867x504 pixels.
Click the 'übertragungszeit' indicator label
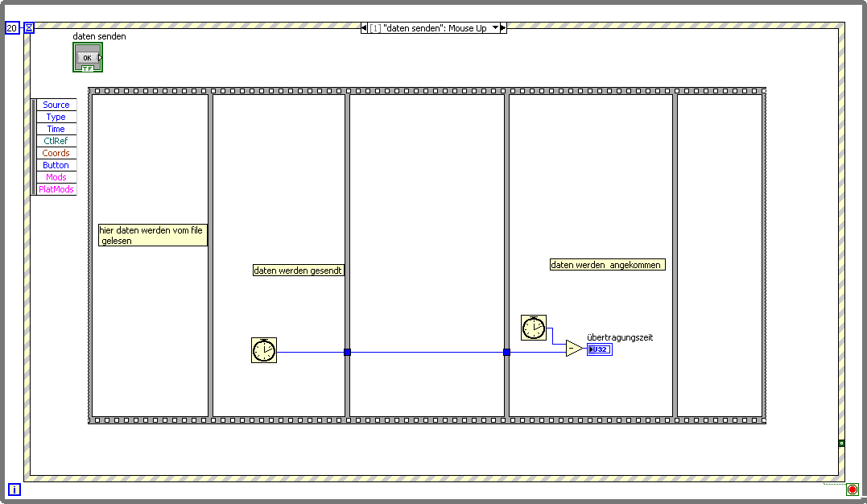pos(620,337)
